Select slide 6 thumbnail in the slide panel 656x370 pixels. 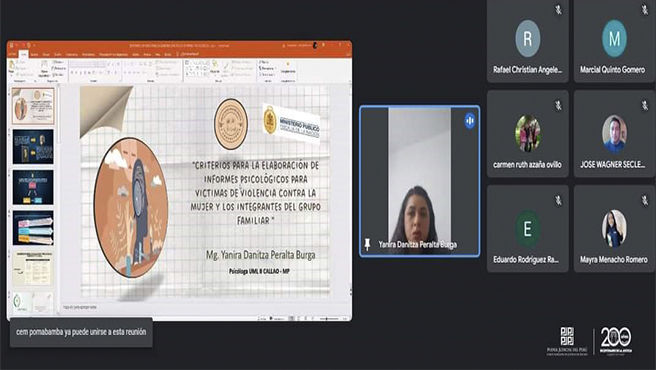coord(33,303)
